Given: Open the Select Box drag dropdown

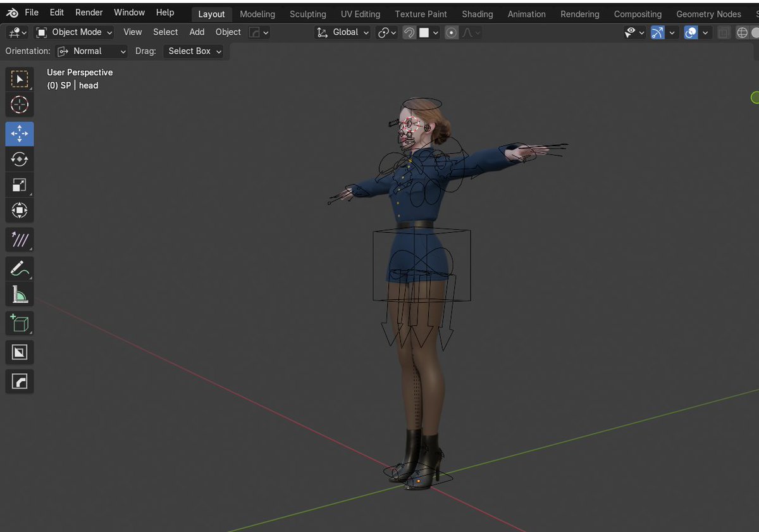Looking at the screenshot, I should click(195, 51).
